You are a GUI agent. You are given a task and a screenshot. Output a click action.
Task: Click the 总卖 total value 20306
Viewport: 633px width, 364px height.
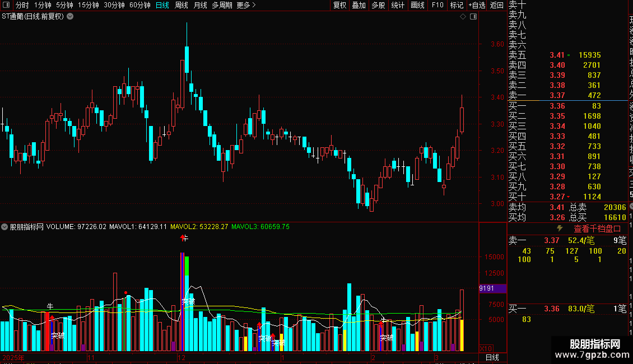pos(615,207)
